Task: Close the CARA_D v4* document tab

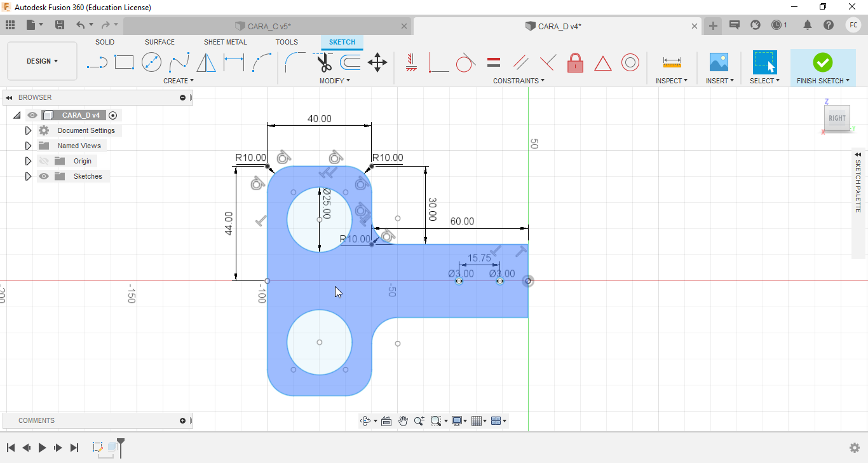Action: 695,26
